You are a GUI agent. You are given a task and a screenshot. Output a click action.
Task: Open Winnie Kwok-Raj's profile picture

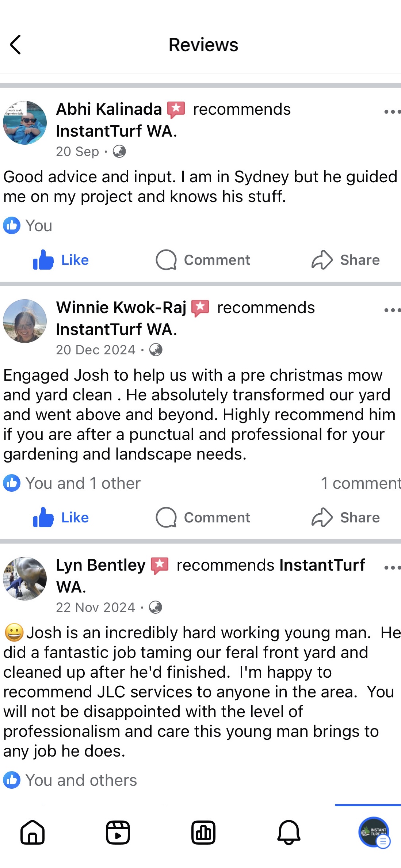pyautogui.click(x=25, y=321)
